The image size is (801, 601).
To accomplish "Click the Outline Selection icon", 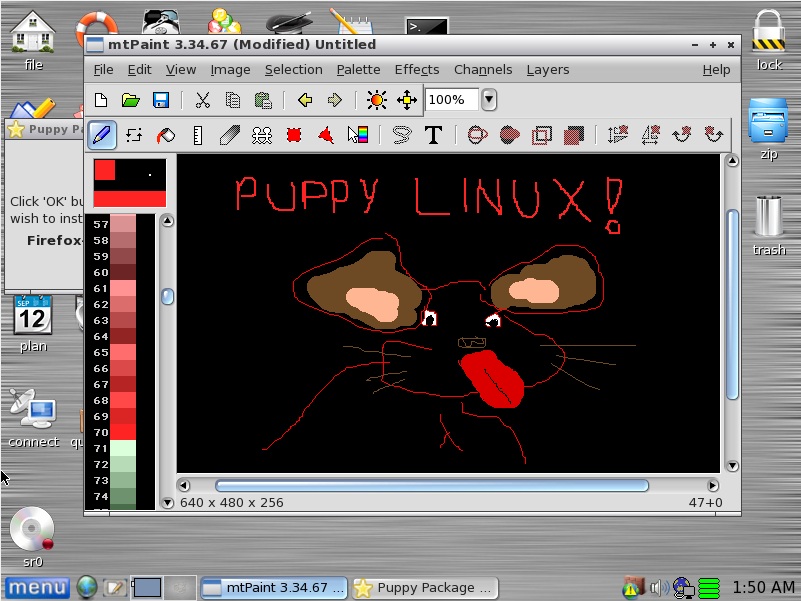I will (x=541, y=135).
